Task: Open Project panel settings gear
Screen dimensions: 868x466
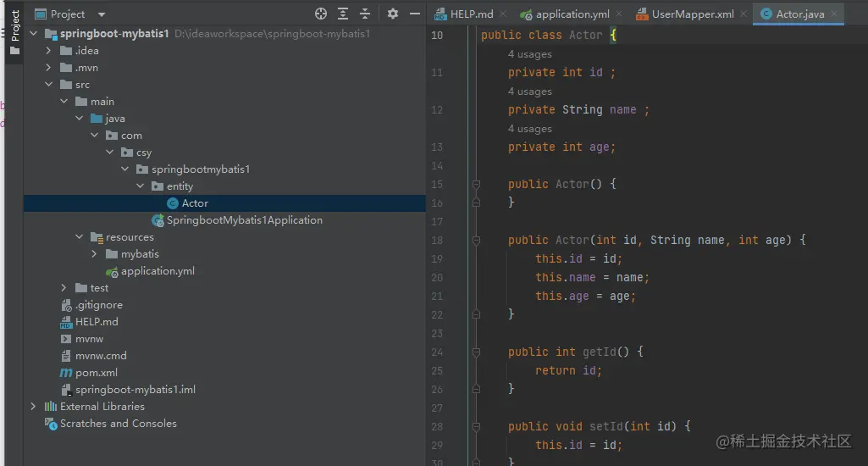Action: point(392,14)
